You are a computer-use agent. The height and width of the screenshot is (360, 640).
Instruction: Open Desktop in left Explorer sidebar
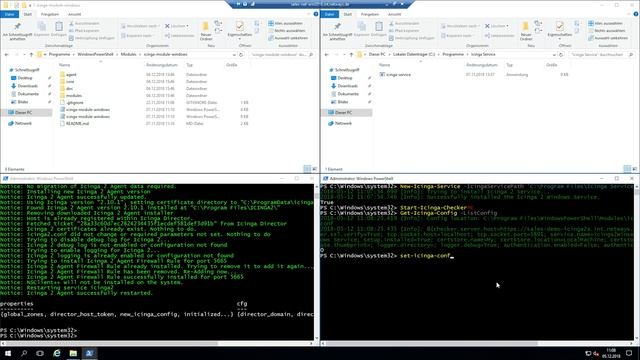tap(25, 78)
